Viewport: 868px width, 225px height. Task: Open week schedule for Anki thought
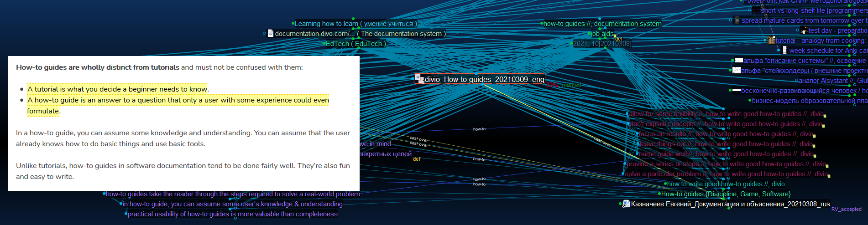828,51
